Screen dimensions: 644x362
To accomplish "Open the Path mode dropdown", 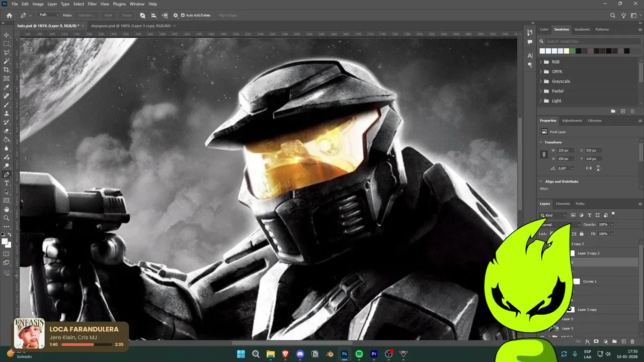I will pos(49,15).
